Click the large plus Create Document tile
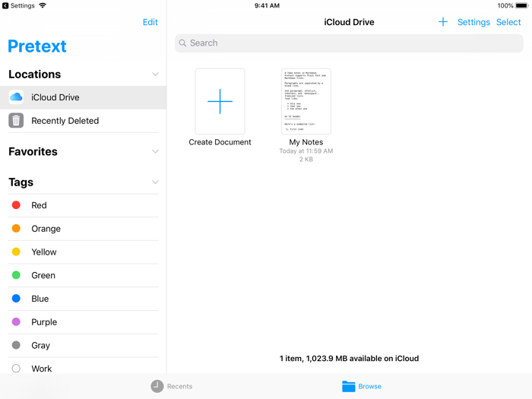Viewport: 532px width, 399px height. [220, 101]
